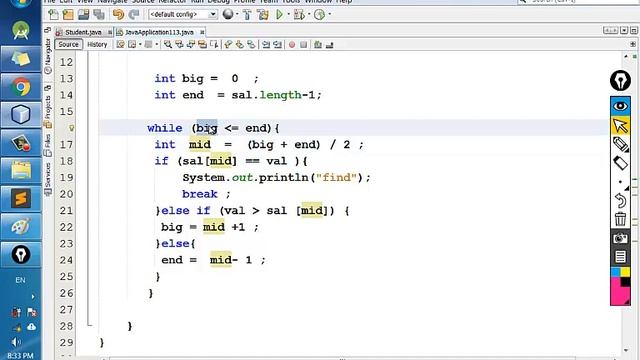Select the JavaApplication113.java tab
The width and height of the screenshot is (640, 360).
[159, 32]
